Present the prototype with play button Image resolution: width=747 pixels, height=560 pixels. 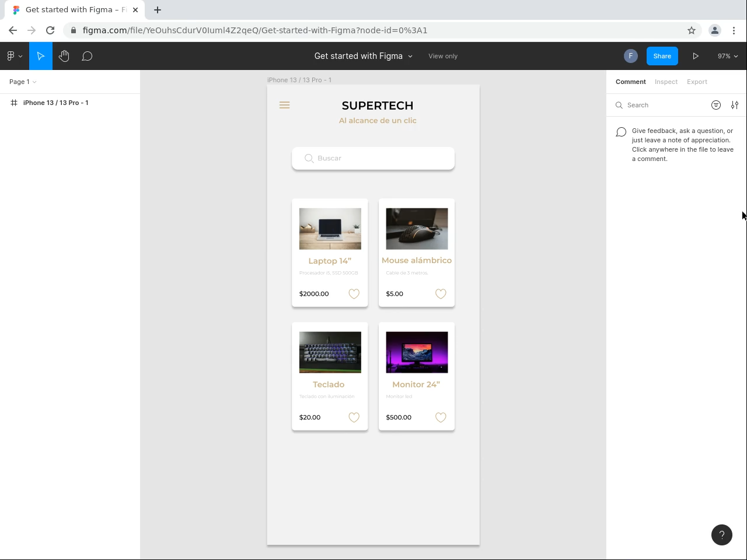(696, 56)
